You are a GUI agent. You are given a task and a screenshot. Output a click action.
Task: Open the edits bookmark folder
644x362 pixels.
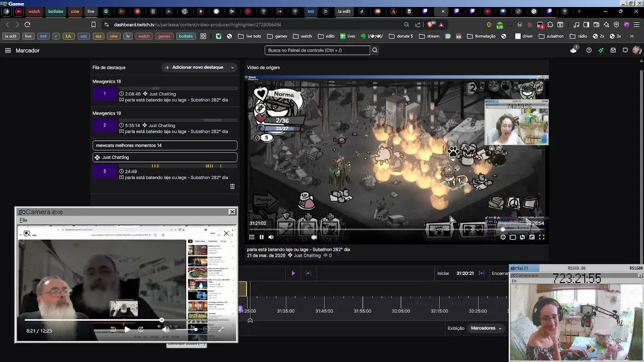326,36
